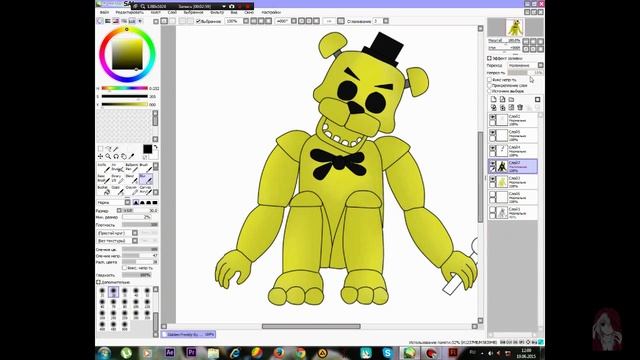Select the eyedropper color picker tool
640x360 pixels.
click(x=131, y=156)
